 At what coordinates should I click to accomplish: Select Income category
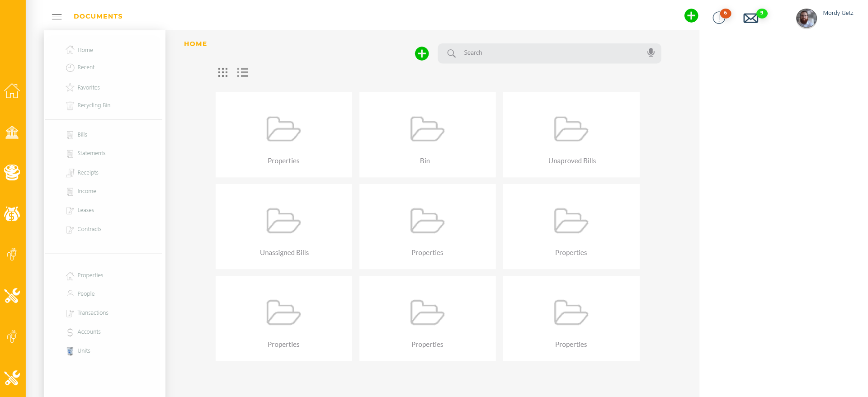[x=81, y=191]
